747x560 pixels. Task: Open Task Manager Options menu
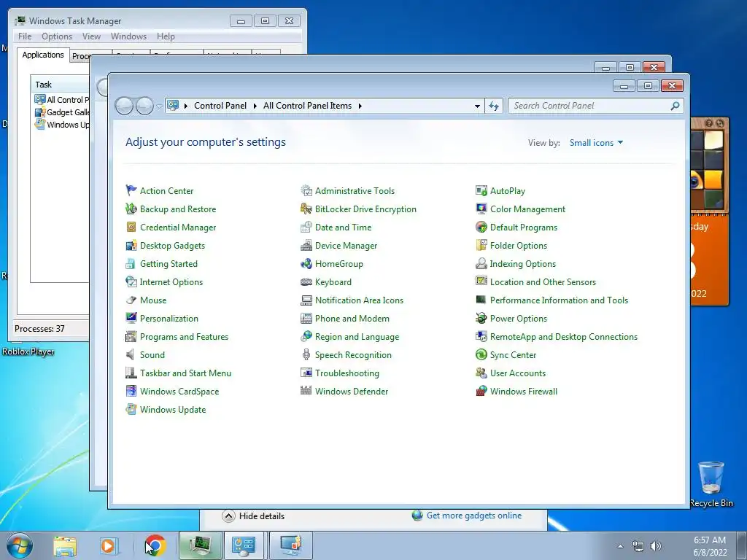click(x=57, y=36)
